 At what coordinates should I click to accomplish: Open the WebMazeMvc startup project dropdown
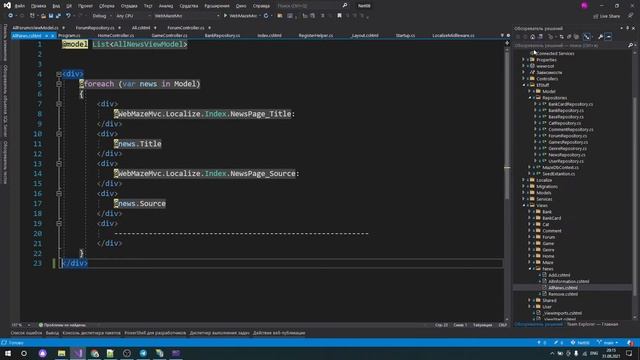pos(186,16)
